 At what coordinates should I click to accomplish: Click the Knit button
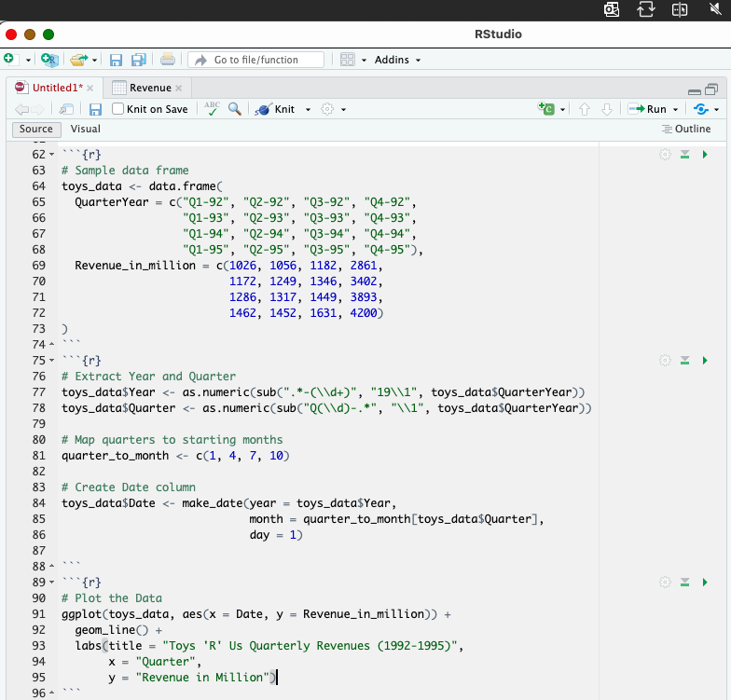pyautogui.click(x=275, y=109)
